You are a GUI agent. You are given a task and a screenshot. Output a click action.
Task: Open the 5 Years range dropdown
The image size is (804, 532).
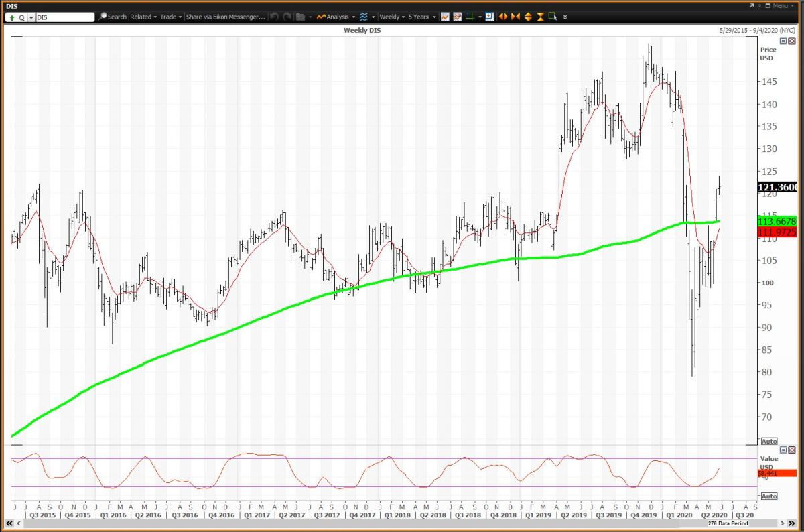(422, 17)
